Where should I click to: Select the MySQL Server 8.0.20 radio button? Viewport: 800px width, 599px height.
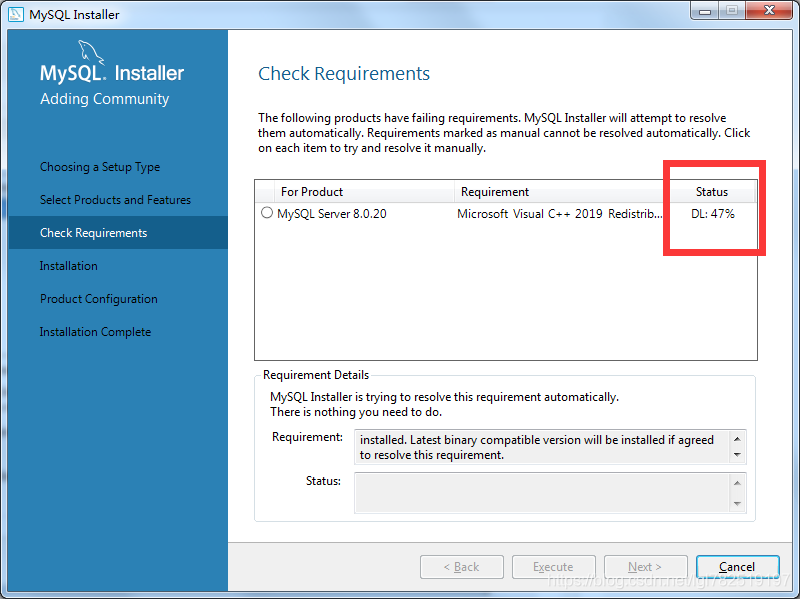(267, 213)
